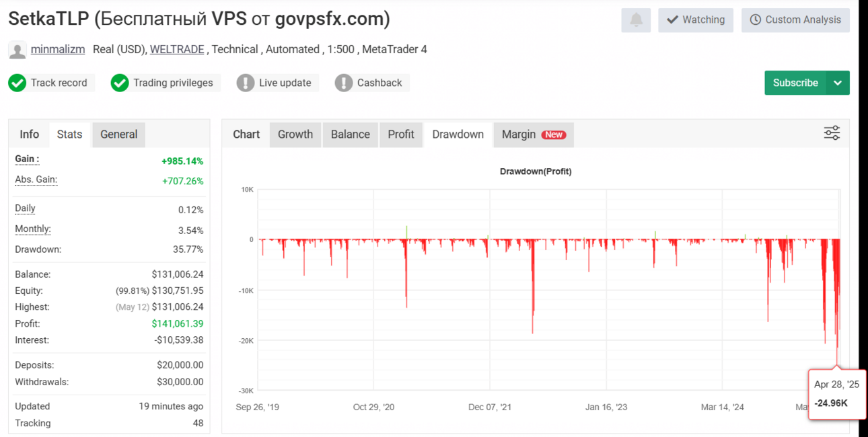This screenshot has height=437, width=868.
Task: Click the Trading privileges green checkmark
Action: 120,83
